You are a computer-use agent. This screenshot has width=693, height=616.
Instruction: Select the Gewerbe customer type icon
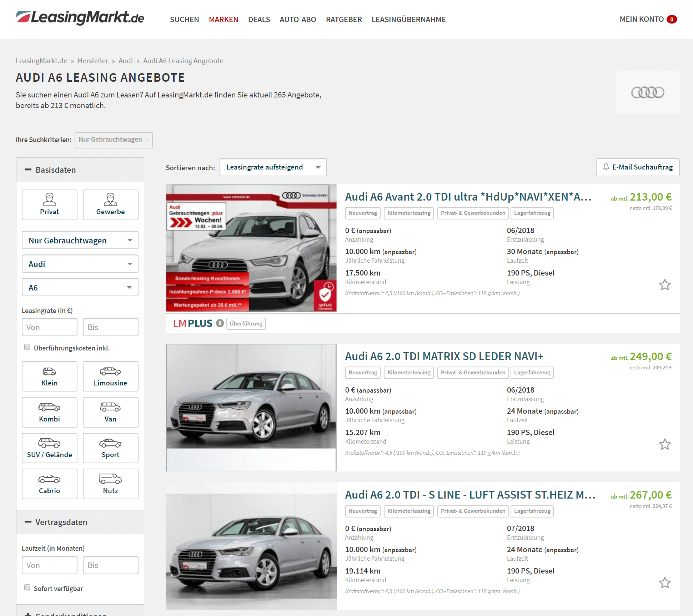111,205
